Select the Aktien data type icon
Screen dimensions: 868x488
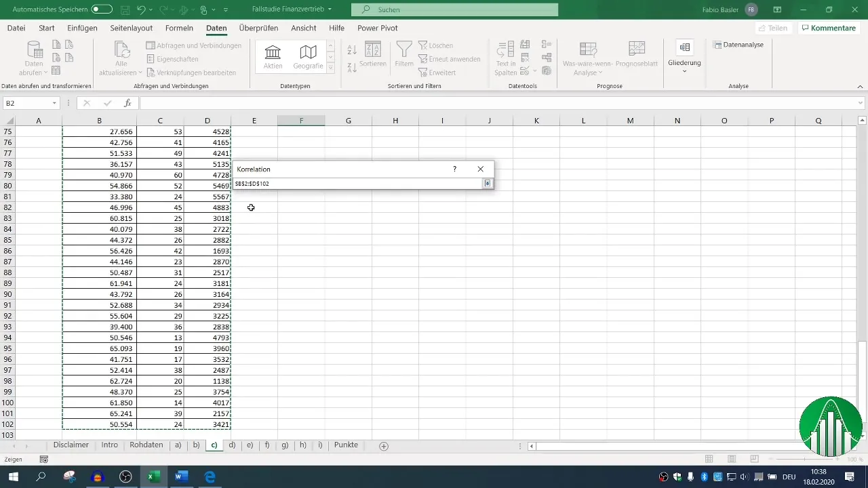click(x=273, y=57)
